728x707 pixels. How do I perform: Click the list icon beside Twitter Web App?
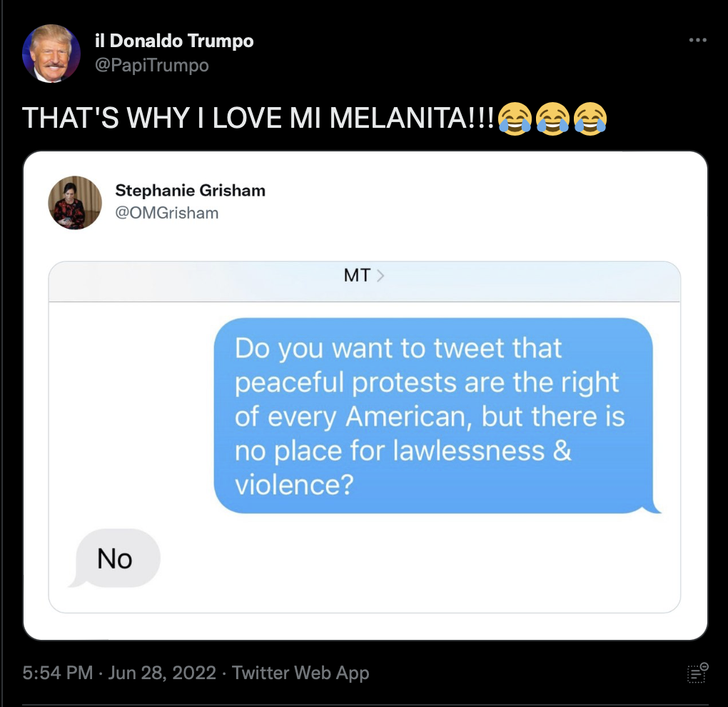(x=697, y=673)
